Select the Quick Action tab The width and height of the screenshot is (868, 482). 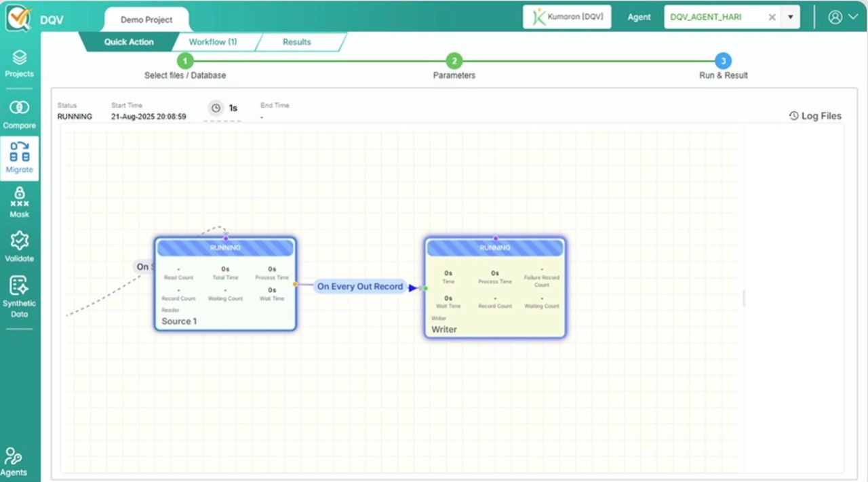pos(129,42)
